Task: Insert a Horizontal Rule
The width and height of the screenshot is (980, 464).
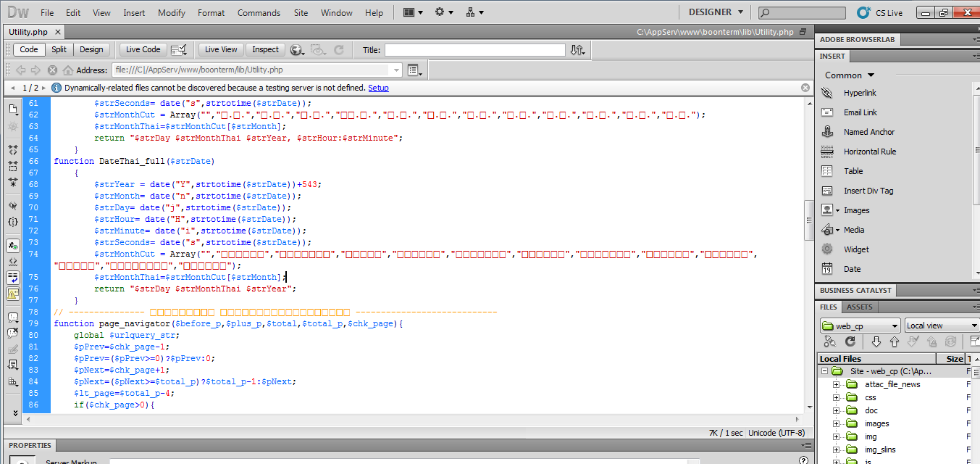Action: 869,152
